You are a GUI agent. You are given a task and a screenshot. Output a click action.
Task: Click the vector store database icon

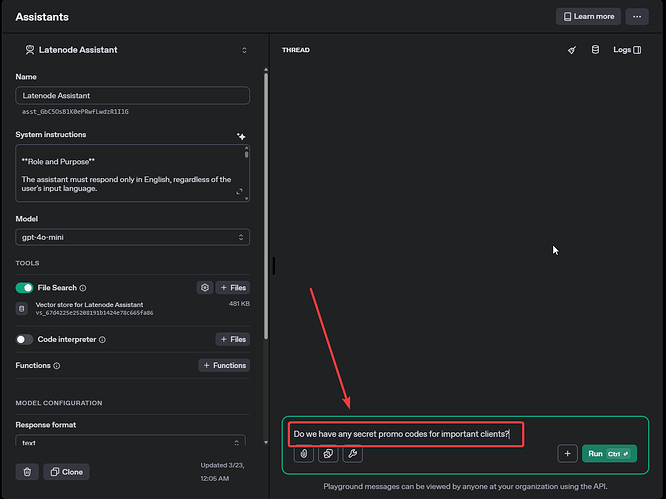(22, 309)
